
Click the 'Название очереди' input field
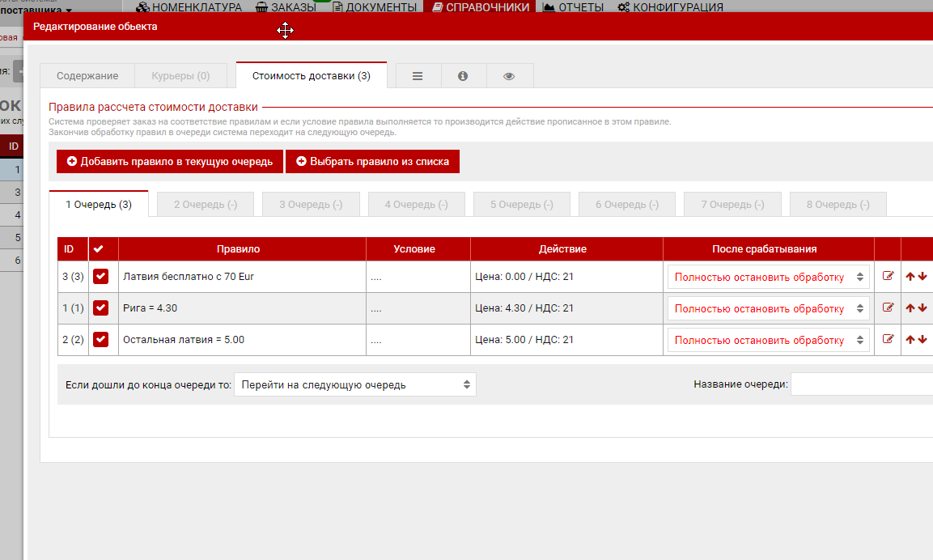[x=861, y=384]
